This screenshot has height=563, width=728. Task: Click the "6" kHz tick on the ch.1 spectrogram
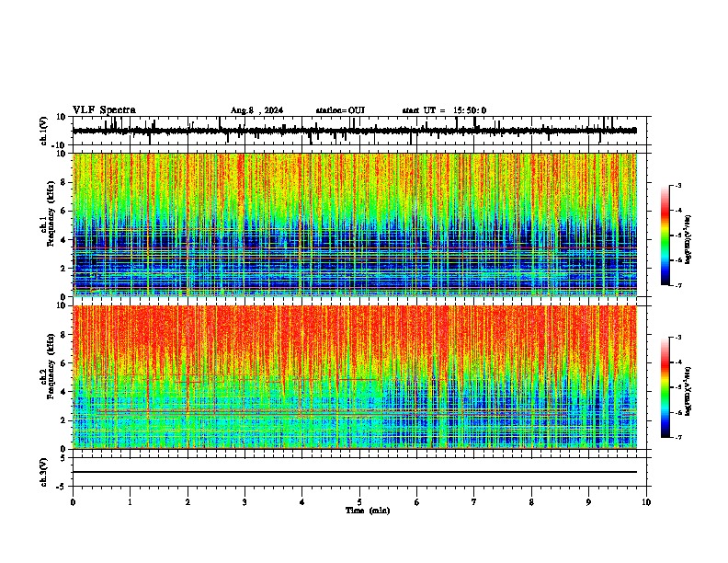coord(63,212)
